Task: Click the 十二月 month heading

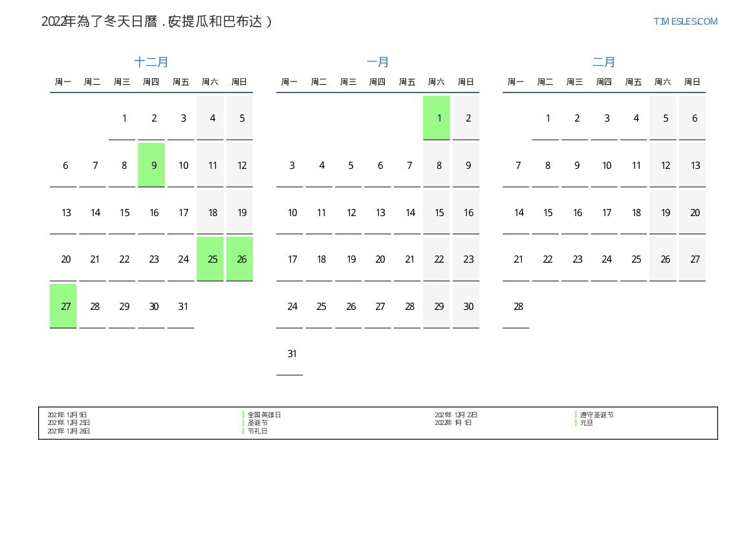Action: [x=151, y=62]
